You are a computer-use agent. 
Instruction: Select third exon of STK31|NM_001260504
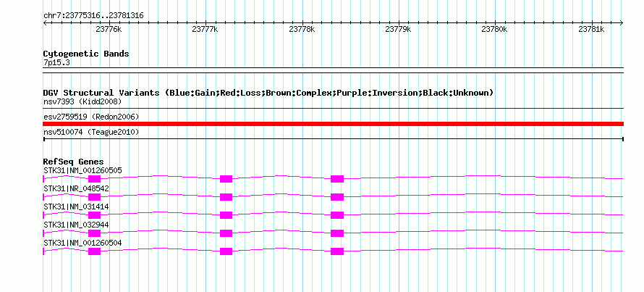tap(337, 251)
